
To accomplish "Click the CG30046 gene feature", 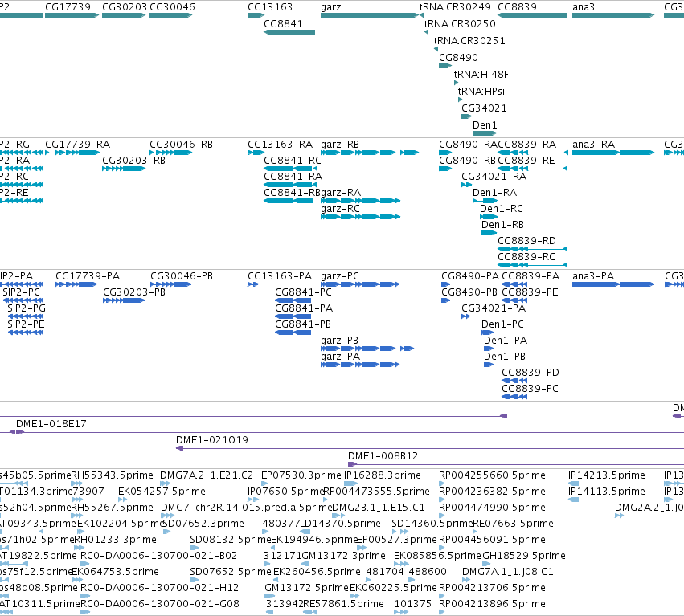I will pyautogui.click(x=170, y=15).
